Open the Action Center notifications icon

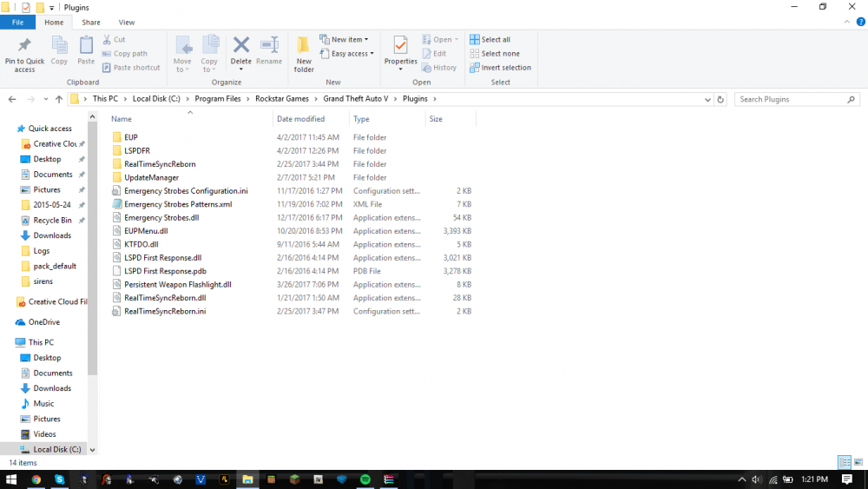pyautogui.click(x=847, y=479)
